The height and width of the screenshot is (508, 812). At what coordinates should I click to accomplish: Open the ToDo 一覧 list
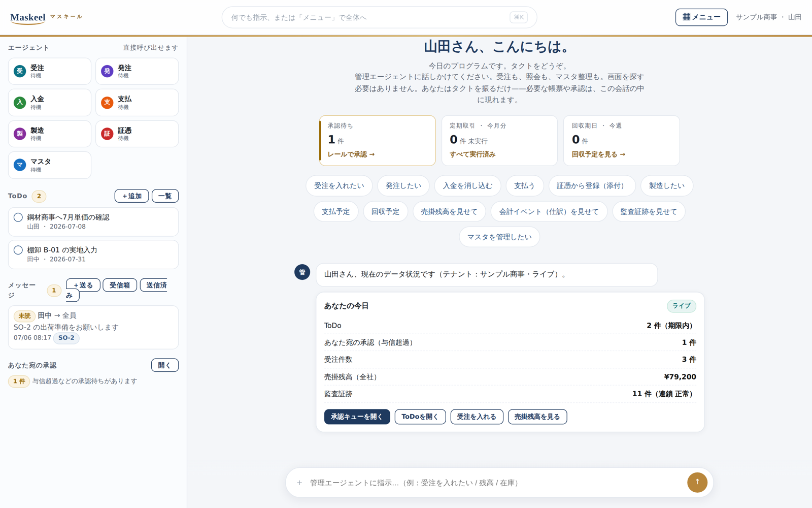(165, 196)
